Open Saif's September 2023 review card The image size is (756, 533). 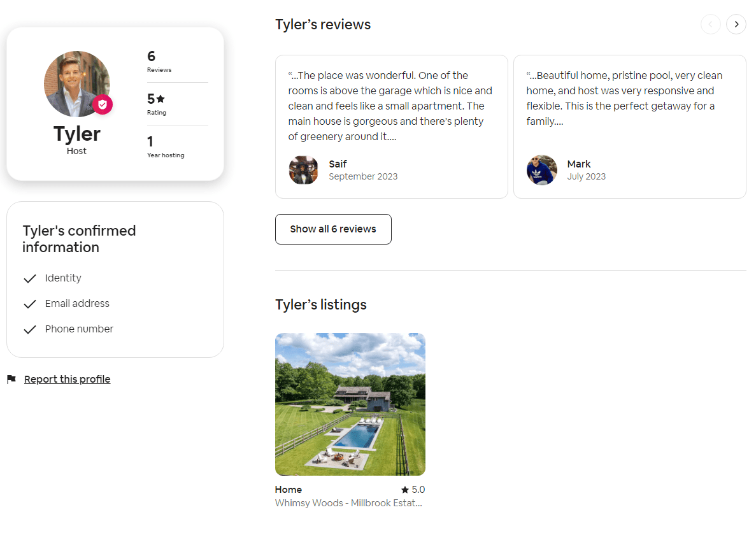click(391, 126)
